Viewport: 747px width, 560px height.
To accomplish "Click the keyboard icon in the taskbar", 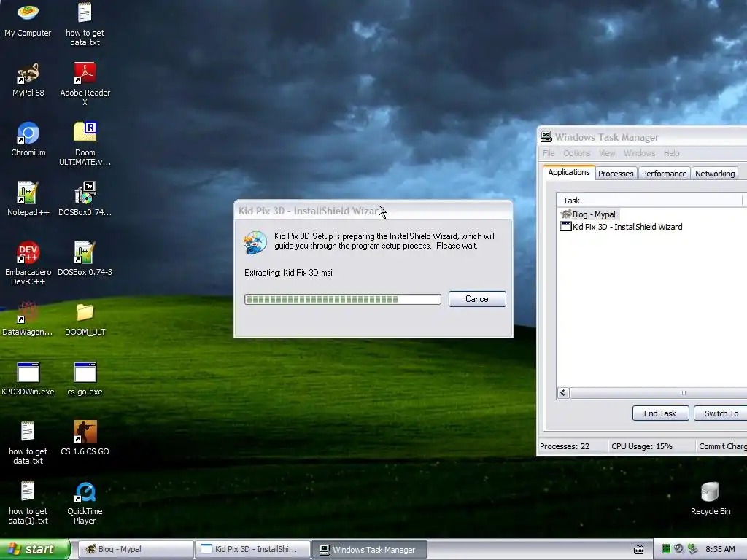I will [x=639, y=550].
